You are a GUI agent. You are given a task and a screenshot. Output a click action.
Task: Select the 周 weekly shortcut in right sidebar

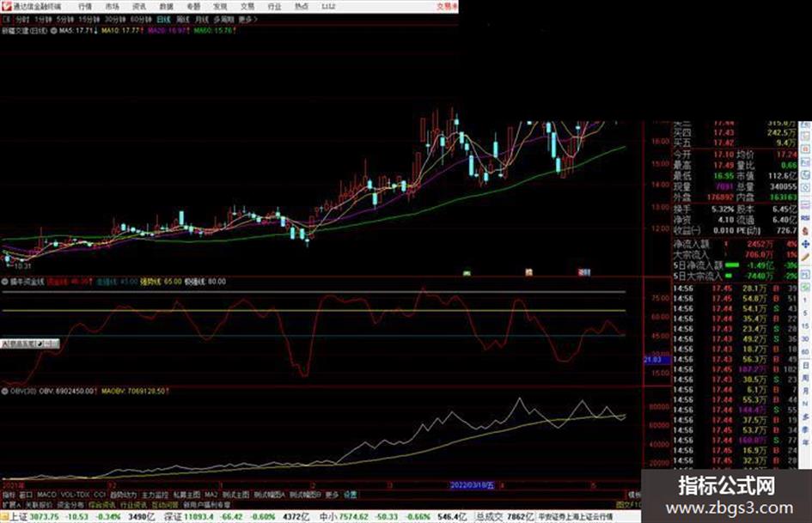[x=805, y=379]
